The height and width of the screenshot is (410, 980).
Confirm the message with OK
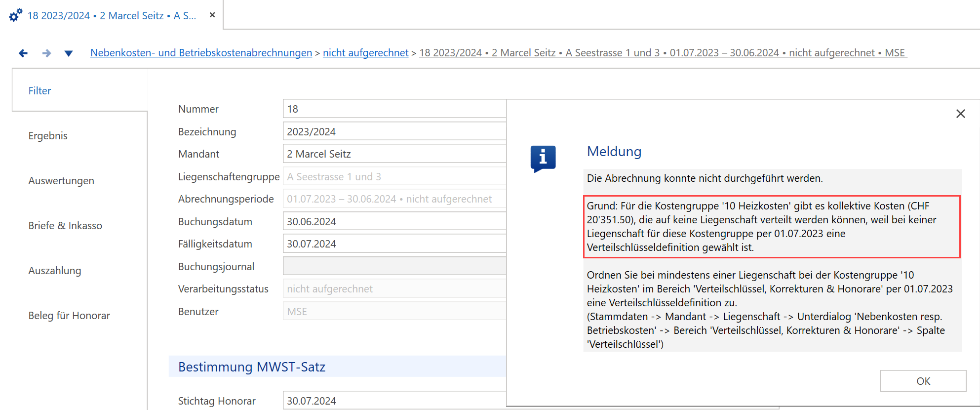[x=923, y=381]
